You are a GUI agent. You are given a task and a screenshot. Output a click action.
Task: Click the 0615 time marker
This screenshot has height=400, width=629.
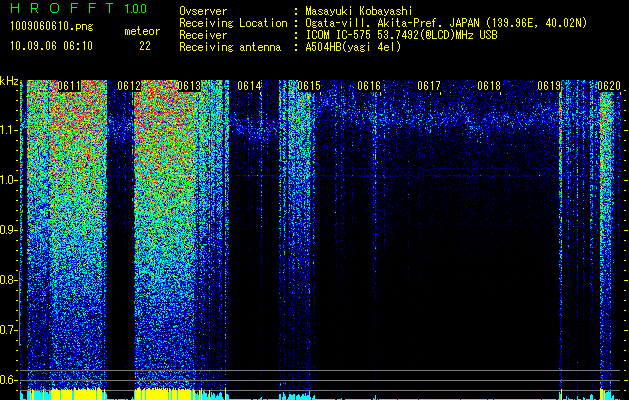click(x=309, y=86)
